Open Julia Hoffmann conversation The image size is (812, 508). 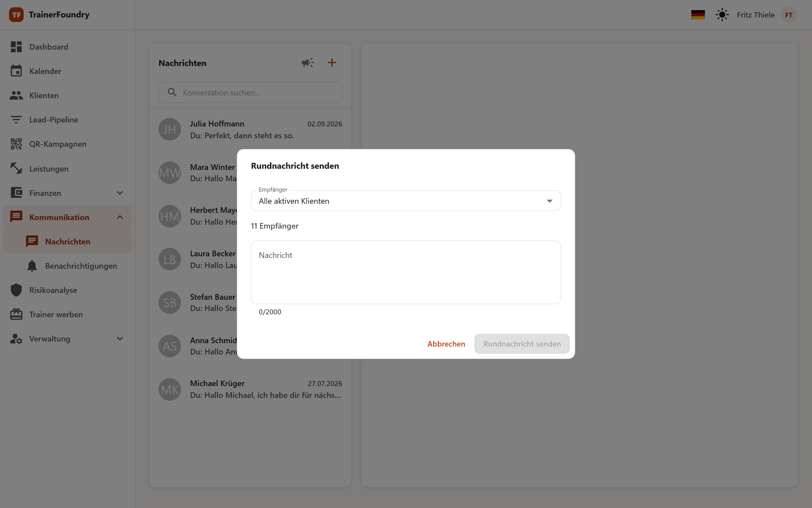pyautogui.click(x=250, y=129)
